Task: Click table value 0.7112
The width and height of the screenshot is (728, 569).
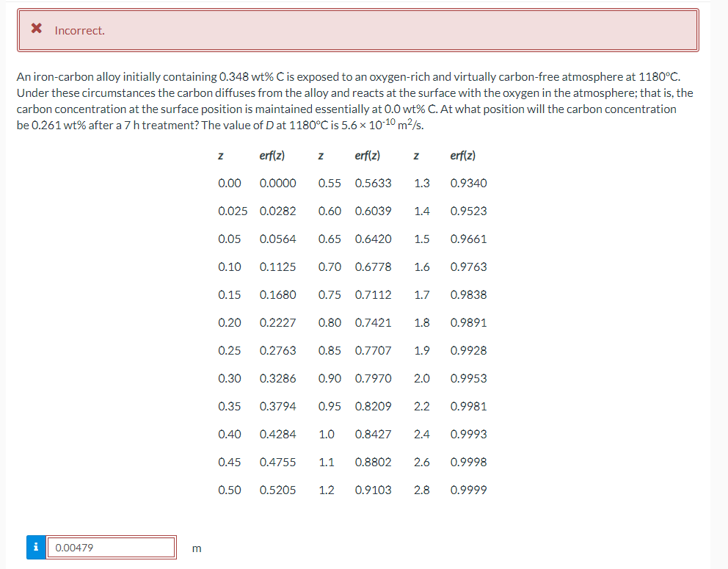Action: pyautogui.click(x=374, y=294)
